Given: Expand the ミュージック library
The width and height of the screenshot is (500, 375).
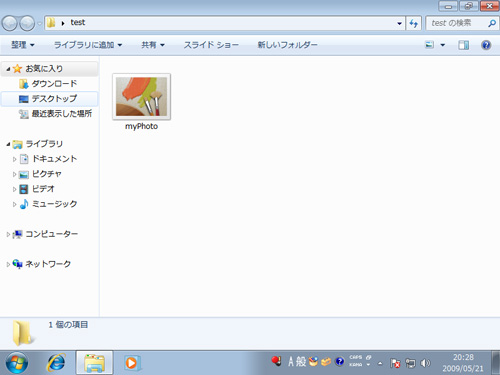Looking at the screenshot, I should [14, 204].
